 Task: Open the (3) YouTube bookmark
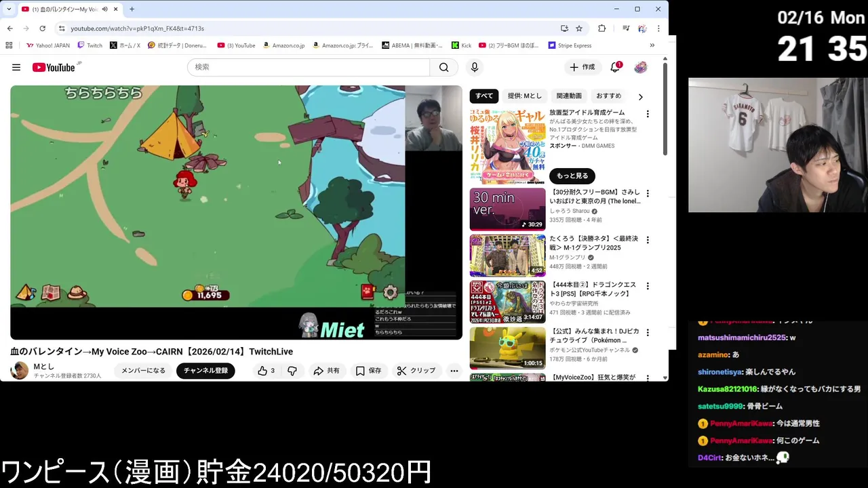pyautogui.click(x=236, y=45)
